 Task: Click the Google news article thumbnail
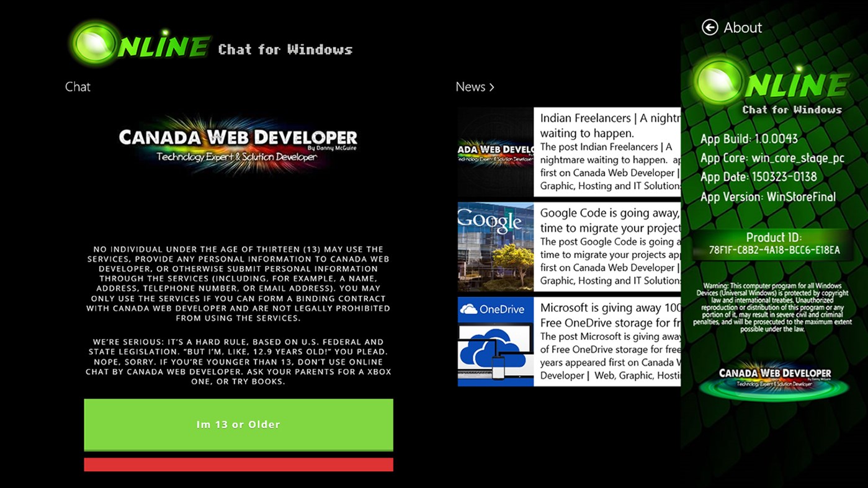495,246
